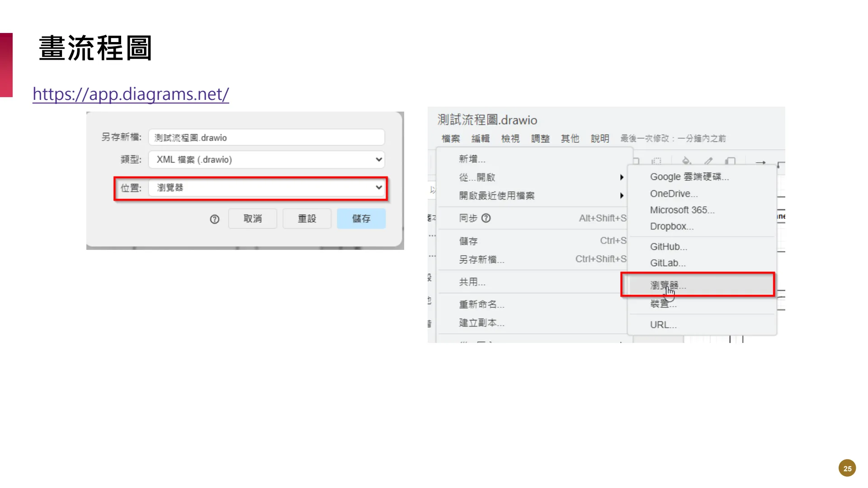Choose 重新命名... menu entry

tap(533, 305)
